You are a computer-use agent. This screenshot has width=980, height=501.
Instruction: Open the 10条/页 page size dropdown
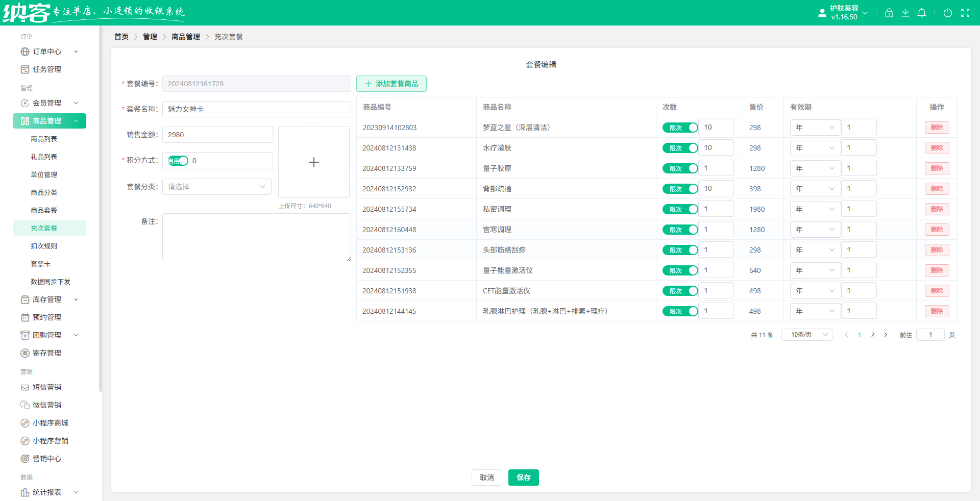(x=807, y=335)
